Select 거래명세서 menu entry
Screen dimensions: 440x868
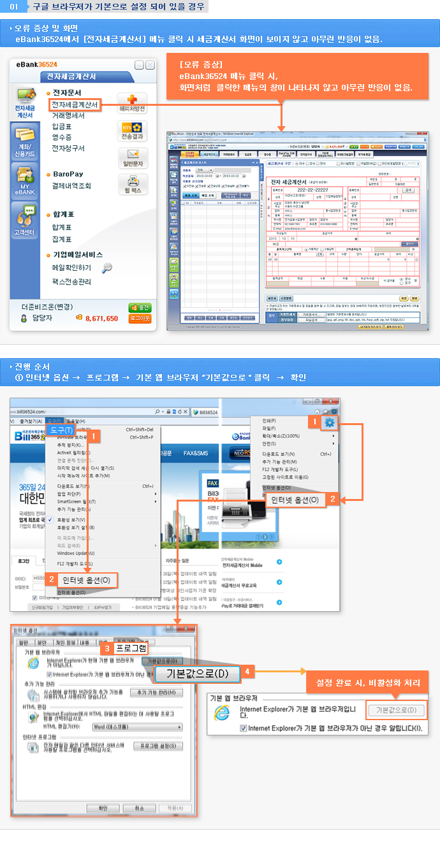click(68, 115)
